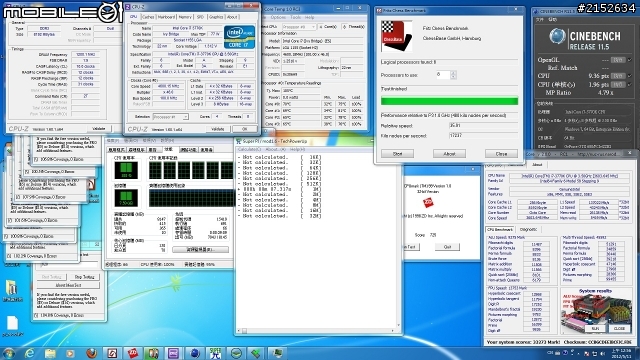Launch Internet Explorer from the taskbar

tap(29, 353)
